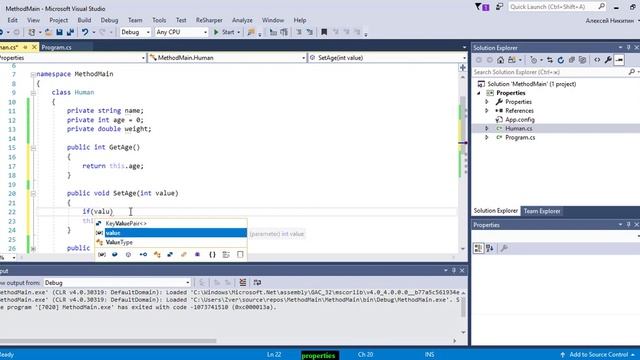The width and height of the screenshot is (640, 360).
Task: Open the MethodMain.Human type dropdown
Action: coord(227,58)
